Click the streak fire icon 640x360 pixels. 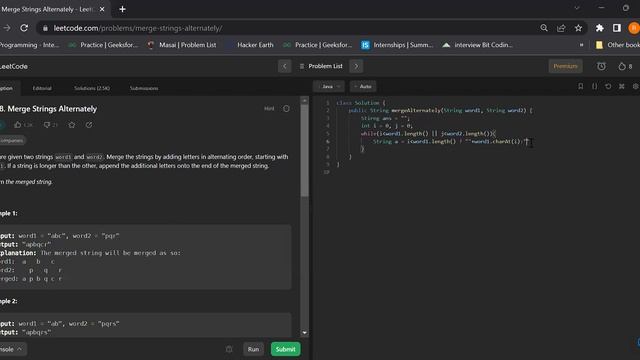click(x=622, y=66)
